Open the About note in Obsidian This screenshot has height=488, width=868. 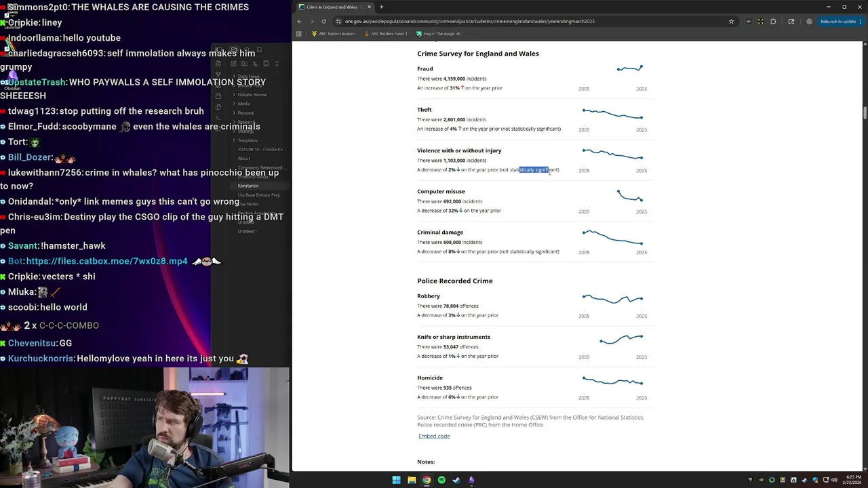point(244,159)
